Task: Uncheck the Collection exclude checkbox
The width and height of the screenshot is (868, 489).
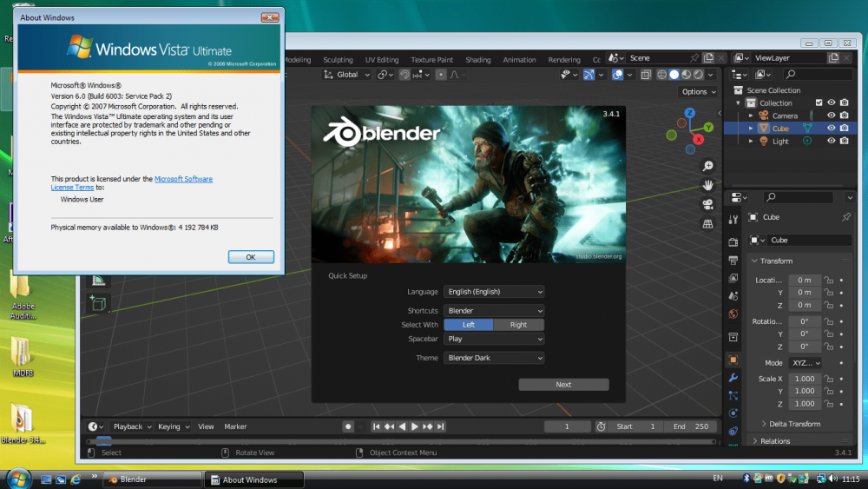Action: tap(819, 102)
